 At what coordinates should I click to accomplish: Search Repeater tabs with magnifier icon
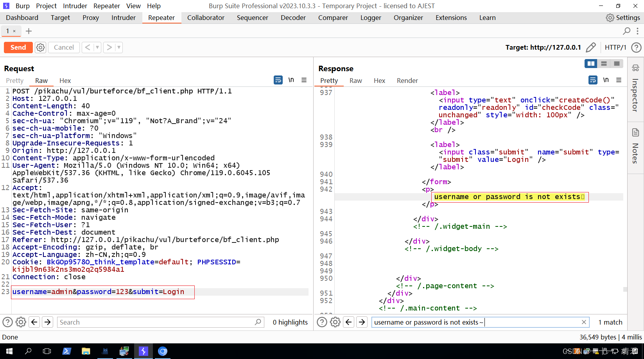pyautogui.click(x=626, y=31)
